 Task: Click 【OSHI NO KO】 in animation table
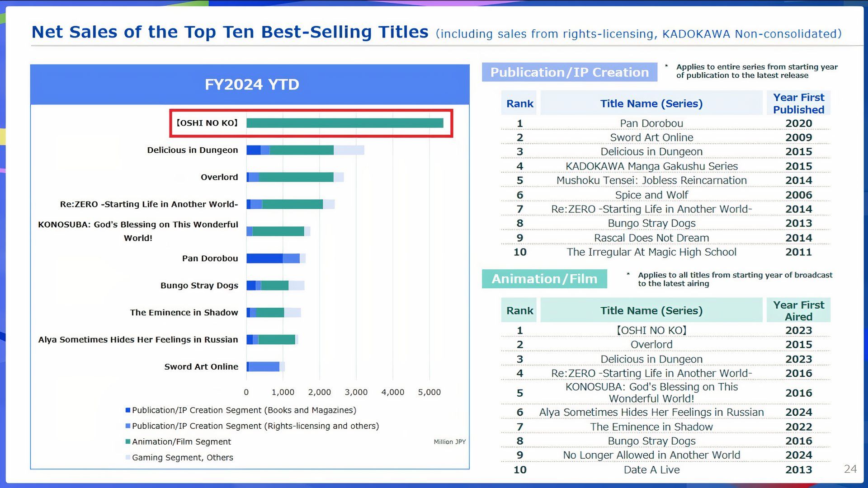point(651,330)
